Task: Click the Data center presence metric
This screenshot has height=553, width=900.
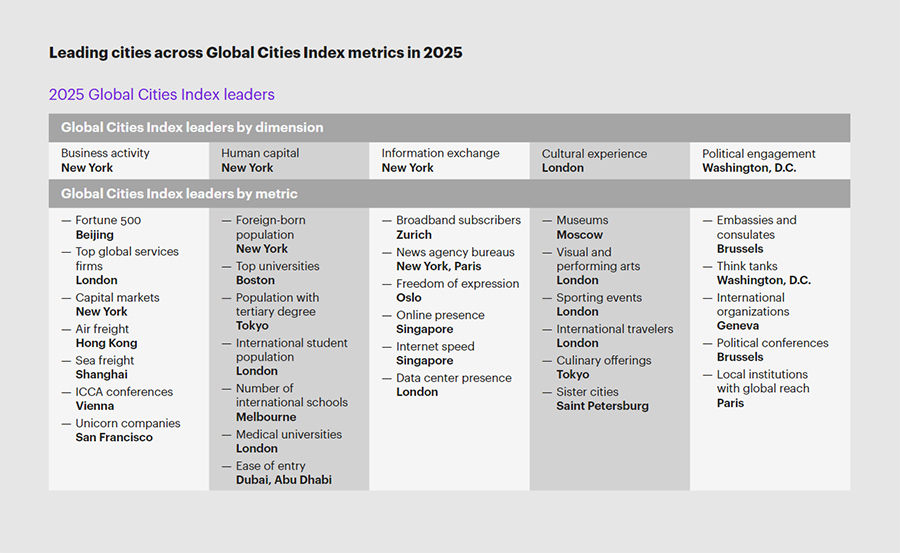Action: pos(453,379)
